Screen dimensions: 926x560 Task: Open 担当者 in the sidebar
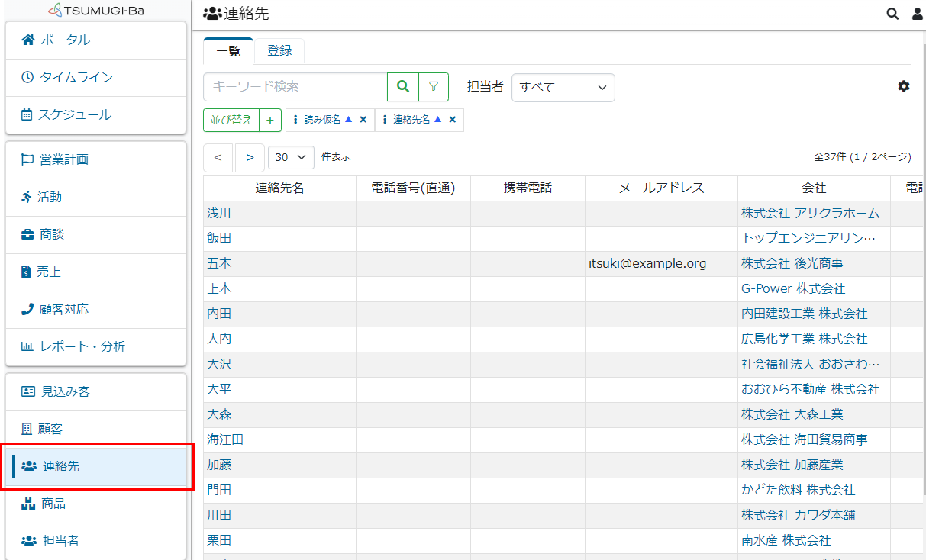95,542
